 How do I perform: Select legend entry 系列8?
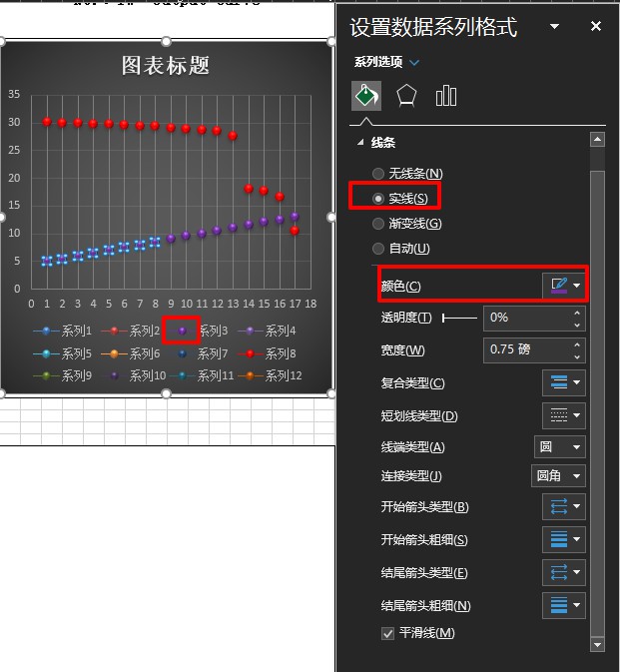tap(267, 353)
